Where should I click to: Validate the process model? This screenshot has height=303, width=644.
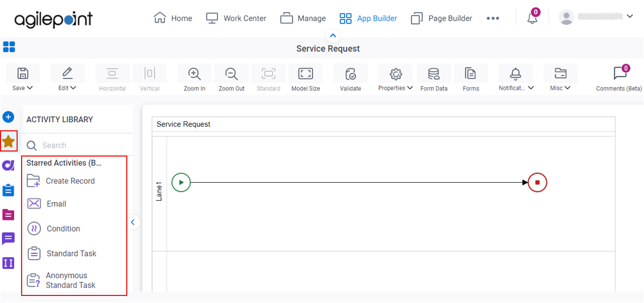pos(351,74)
